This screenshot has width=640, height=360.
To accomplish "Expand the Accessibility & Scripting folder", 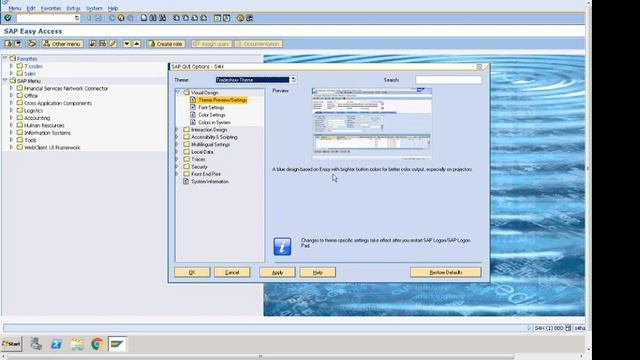I will click(177, 137).
